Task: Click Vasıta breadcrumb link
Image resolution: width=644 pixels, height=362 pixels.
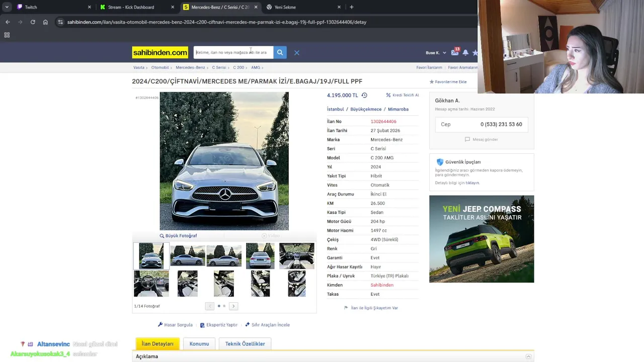Action: pos(139,67)
